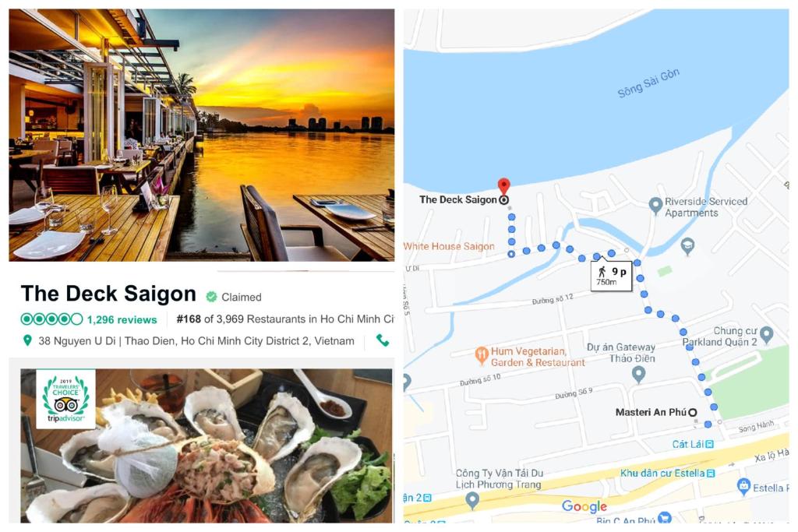This screenshot has height=532, width=798.
Task: Click the school icon near Riverside Apartments
Action: [x=687, y=246]
